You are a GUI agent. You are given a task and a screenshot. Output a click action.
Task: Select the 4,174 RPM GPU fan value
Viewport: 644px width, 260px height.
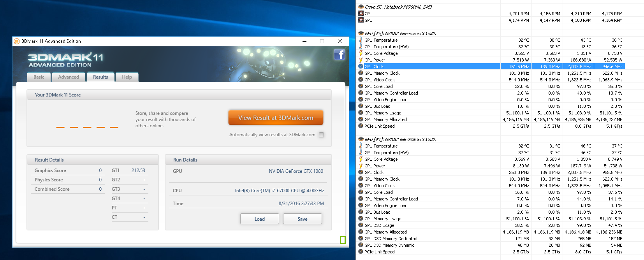click(x=519, y=20)
